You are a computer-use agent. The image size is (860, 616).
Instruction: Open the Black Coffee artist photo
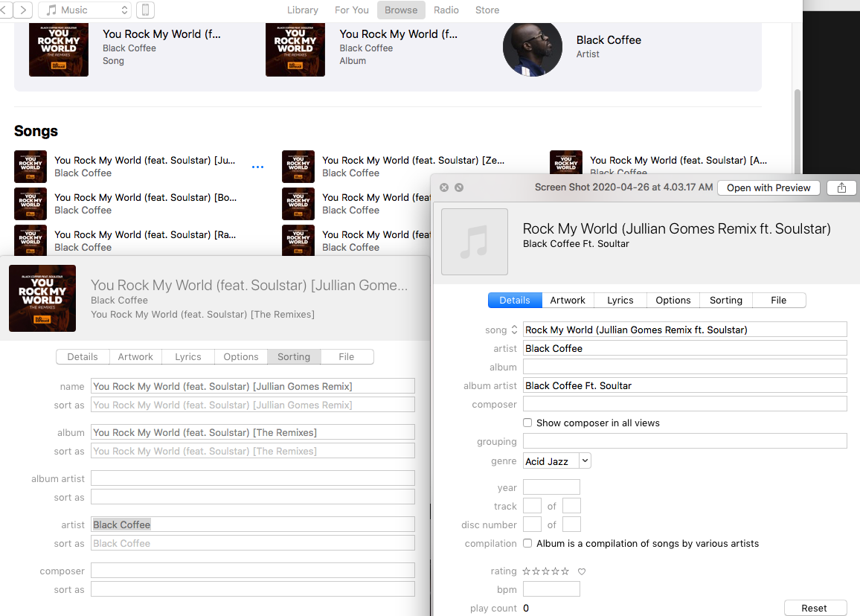point(533,49)
